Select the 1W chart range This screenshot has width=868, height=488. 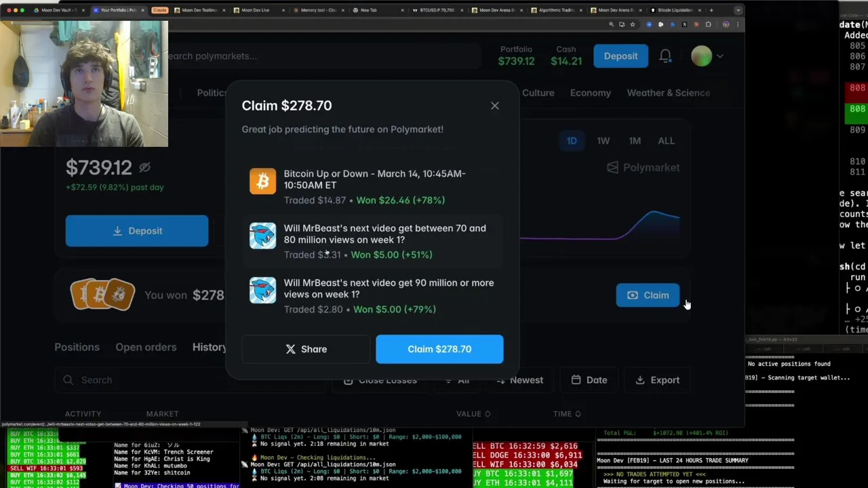click(x=603, y=141)
